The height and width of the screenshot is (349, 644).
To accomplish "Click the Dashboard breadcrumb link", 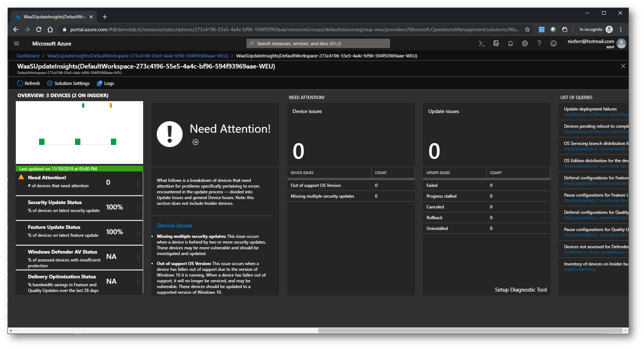I will tap(28, 56).
